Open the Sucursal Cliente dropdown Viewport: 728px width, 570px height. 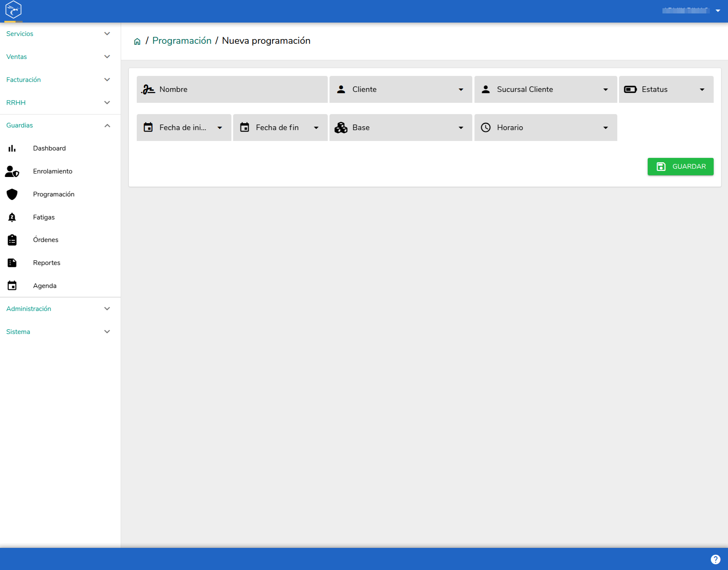546,89
